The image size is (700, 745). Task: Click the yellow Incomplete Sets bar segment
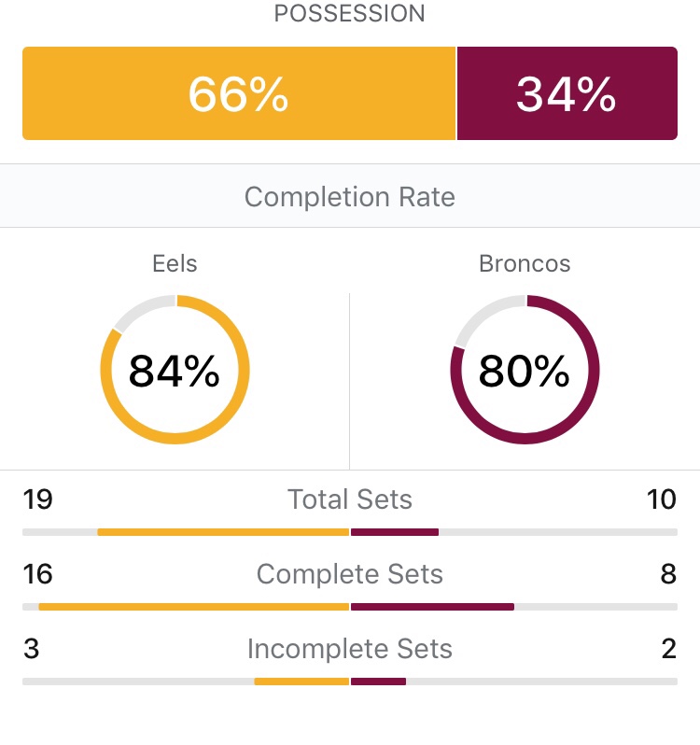[301, 682]
